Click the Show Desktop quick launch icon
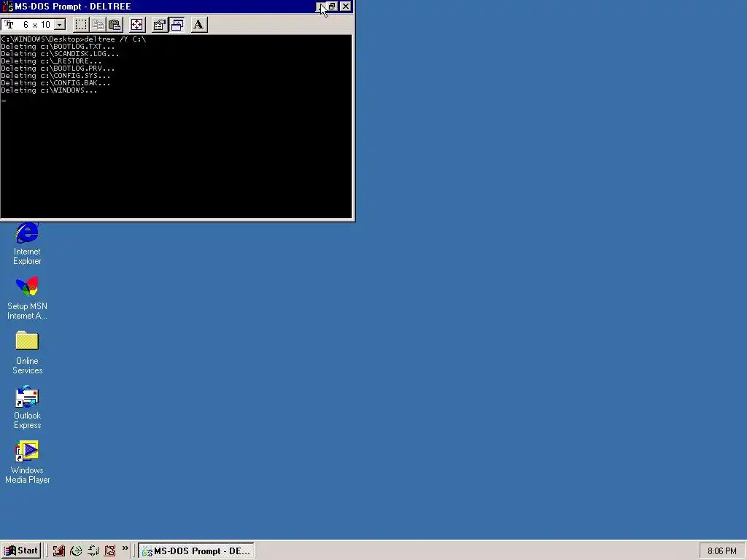747x560 pixels. pyautogui.click(x=58, y=551)
